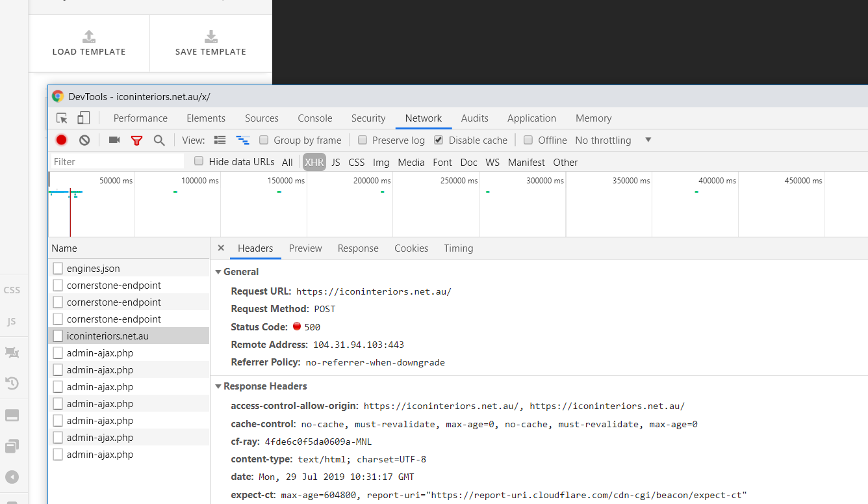Open the No throttling dropdown
The width and height of the screenshot is (868, 504).
(613, 140)
